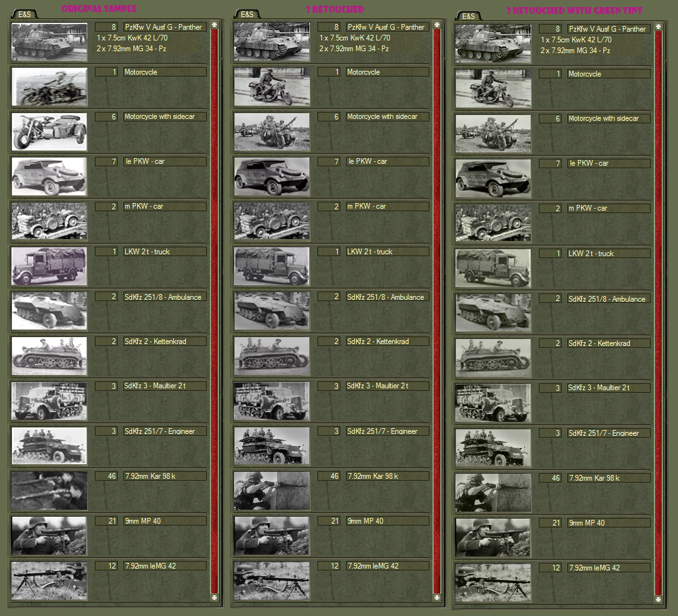
Task: Select MP 40 photo in Original Sample panel
Action: [49, 536]
